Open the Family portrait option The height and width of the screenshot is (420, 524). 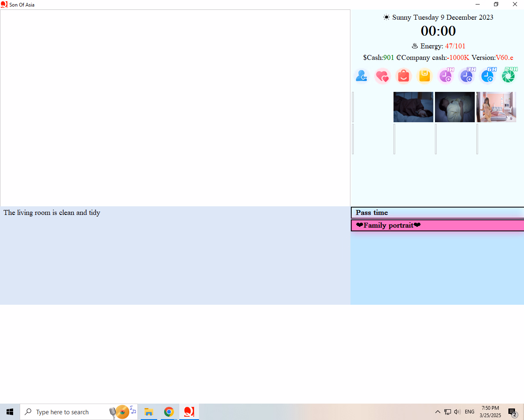point(437,225)
